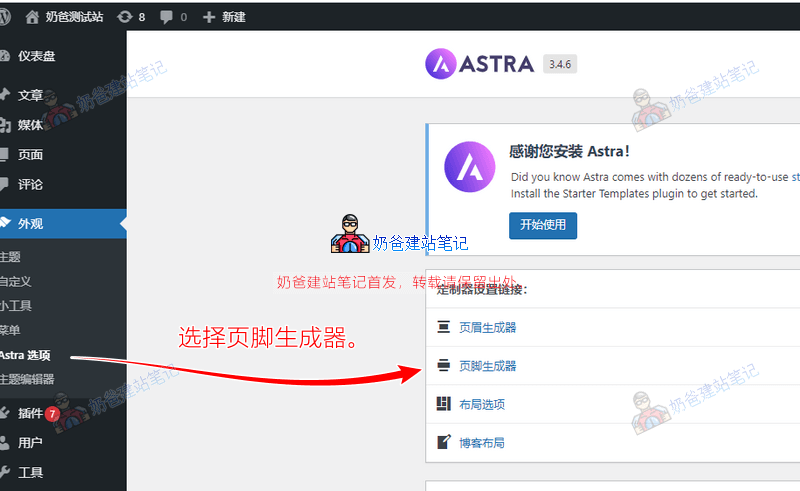
Task: Click the Astra logo in header
Action: coord(480,64)
